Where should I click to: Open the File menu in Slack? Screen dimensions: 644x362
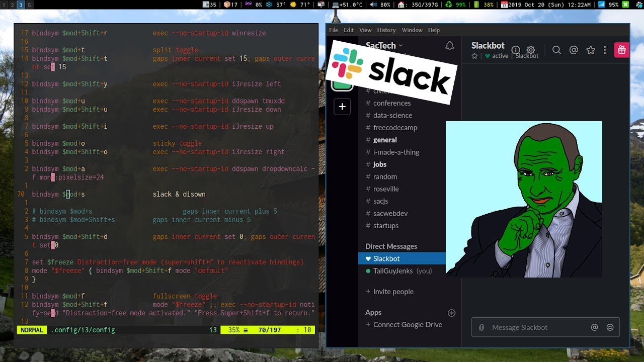click(x=334, y=30)
